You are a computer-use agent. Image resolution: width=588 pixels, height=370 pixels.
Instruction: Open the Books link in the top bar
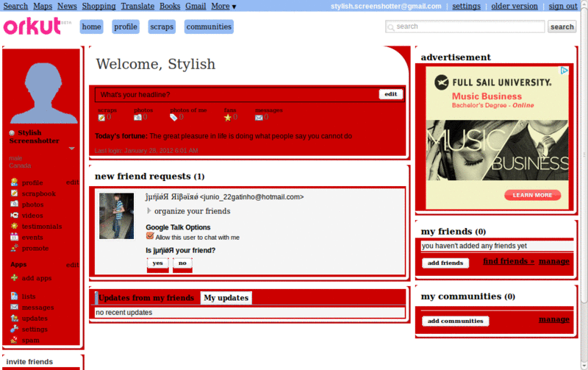170,6
